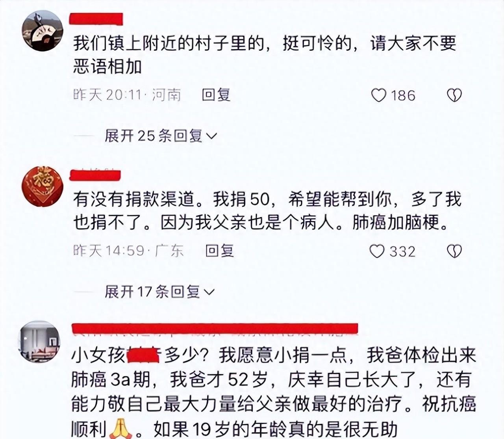Expand 展开25条回复 replies
Image resolution: width=504 pixels, height=439 pixels.
tap(161, 136)
